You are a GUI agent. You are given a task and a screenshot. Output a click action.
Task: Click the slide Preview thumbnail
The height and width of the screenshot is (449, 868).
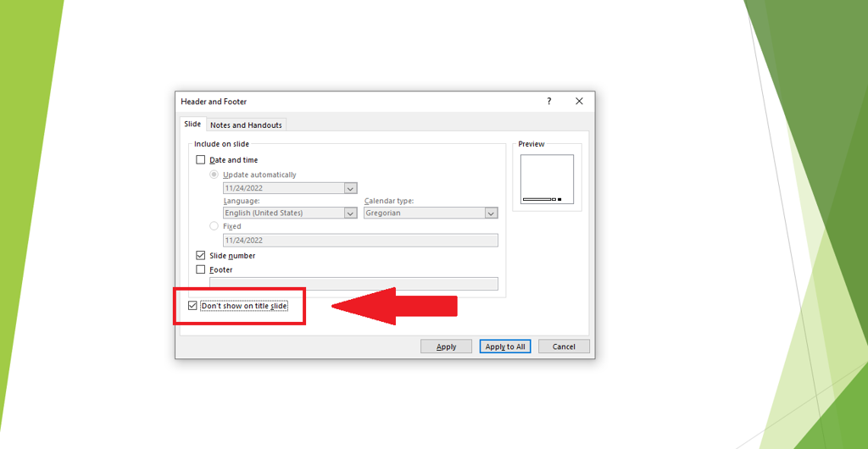[x=547, y=180]
